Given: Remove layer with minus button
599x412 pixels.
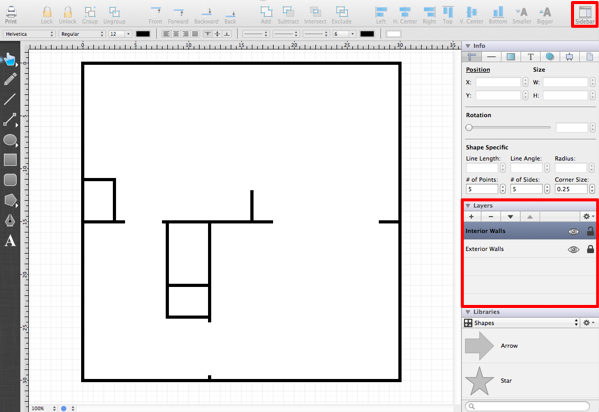Looking at the screenshot, I should [491, 217].
